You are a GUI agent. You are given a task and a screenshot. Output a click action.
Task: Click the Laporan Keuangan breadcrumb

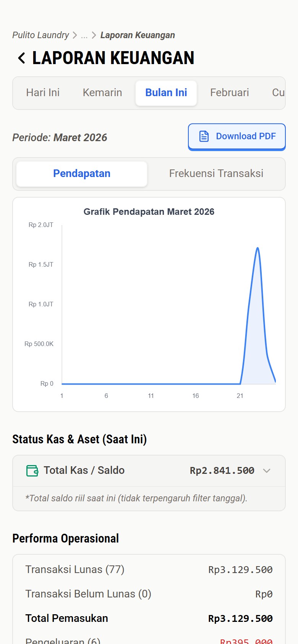coord(138,35)
